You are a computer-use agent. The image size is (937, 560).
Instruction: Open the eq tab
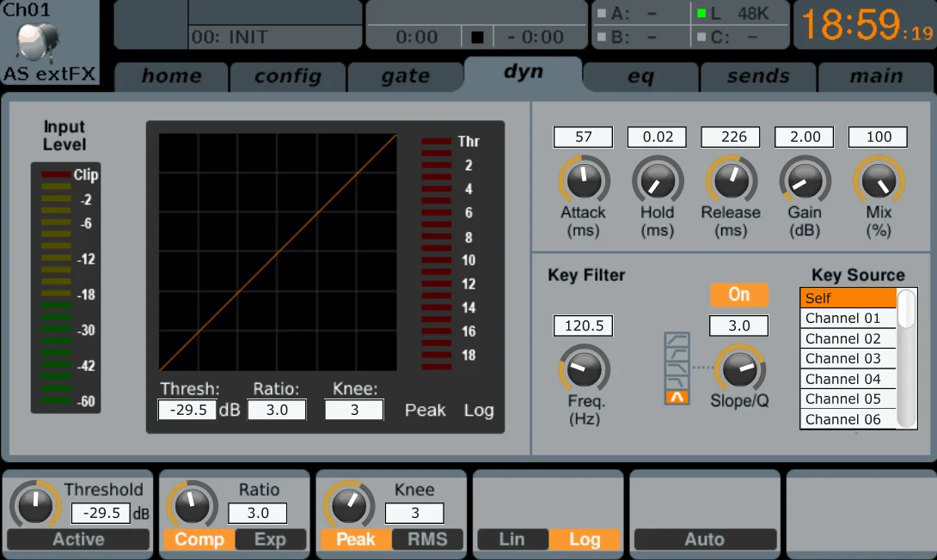point(640,76)
